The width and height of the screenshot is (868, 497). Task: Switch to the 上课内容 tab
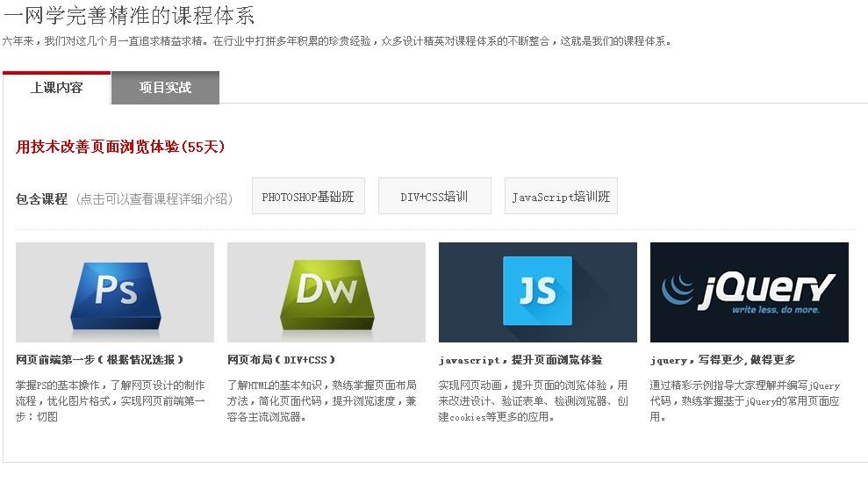[56, 88]
